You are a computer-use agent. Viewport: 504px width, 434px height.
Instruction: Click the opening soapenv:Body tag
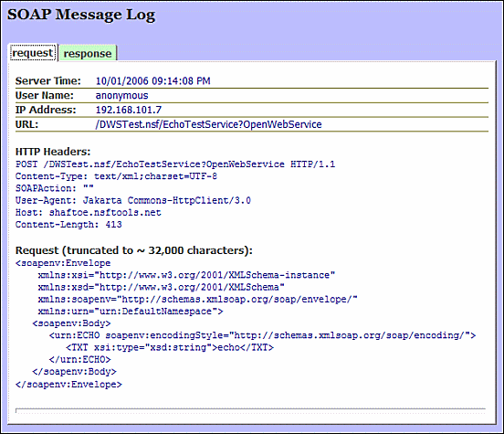click(71, 323)
